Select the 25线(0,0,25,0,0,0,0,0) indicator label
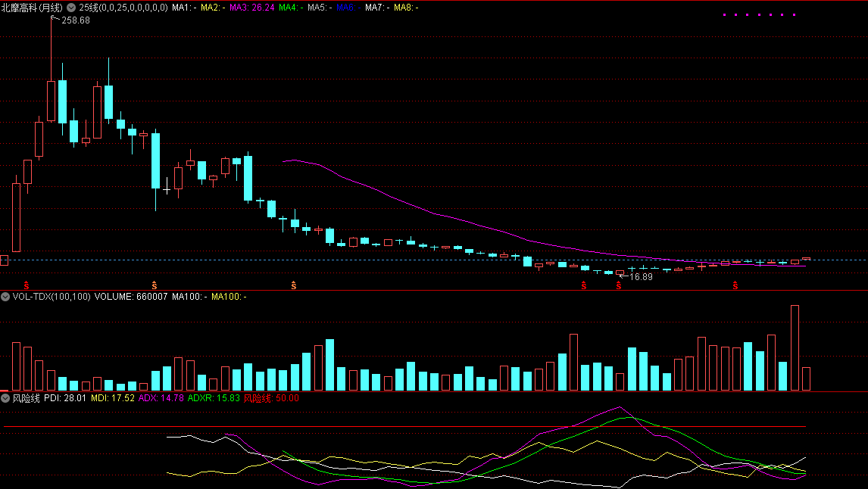 click(x=123, y=8)
